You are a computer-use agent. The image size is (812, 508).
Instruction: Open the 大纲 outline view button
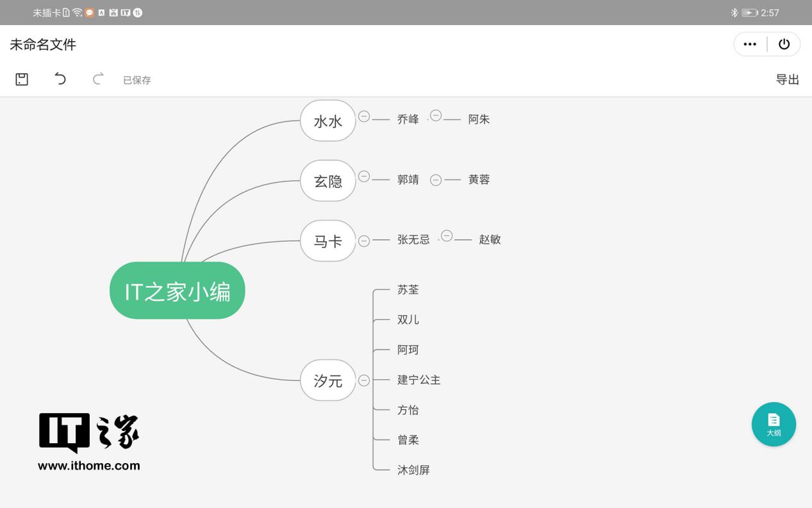(x=774, y=424)
